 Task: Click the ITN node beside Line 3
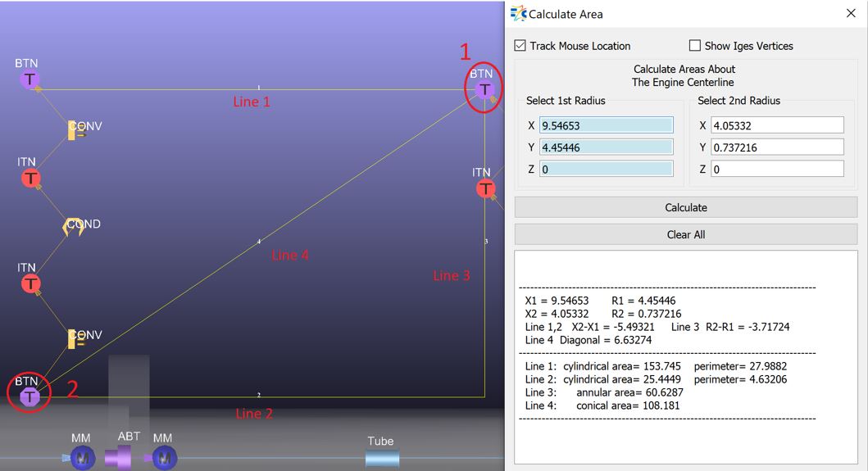point(485,189)
